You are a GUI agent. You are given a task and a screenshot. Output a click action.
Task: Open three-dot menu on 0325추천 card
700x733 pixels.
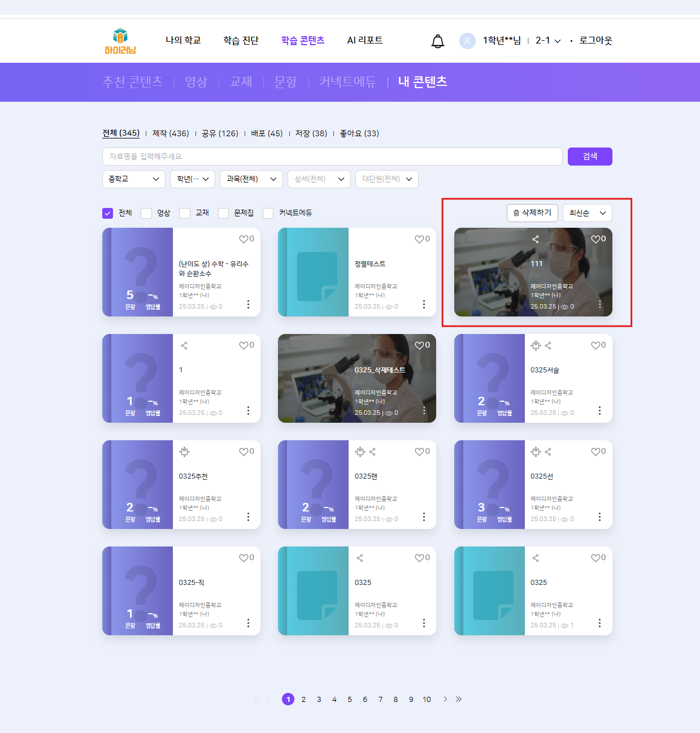tap(248, 517)
